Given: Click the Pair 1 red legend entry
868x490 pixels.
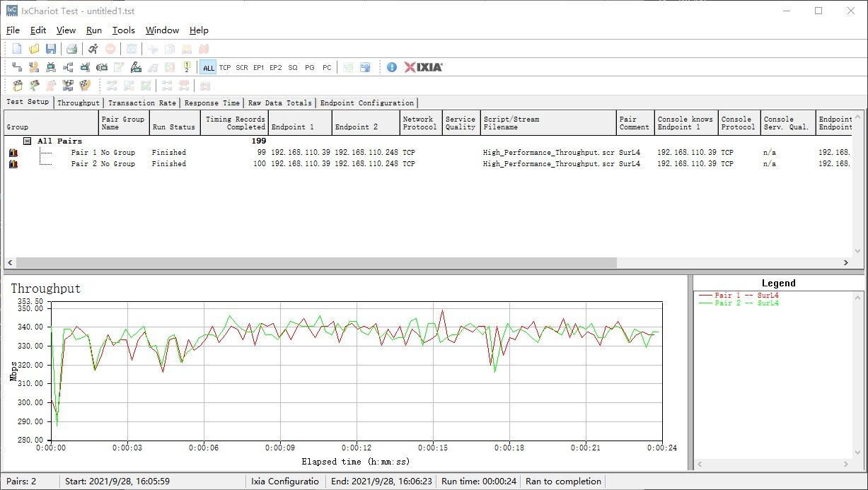Looking at the screenshot, I should (739, 295).
